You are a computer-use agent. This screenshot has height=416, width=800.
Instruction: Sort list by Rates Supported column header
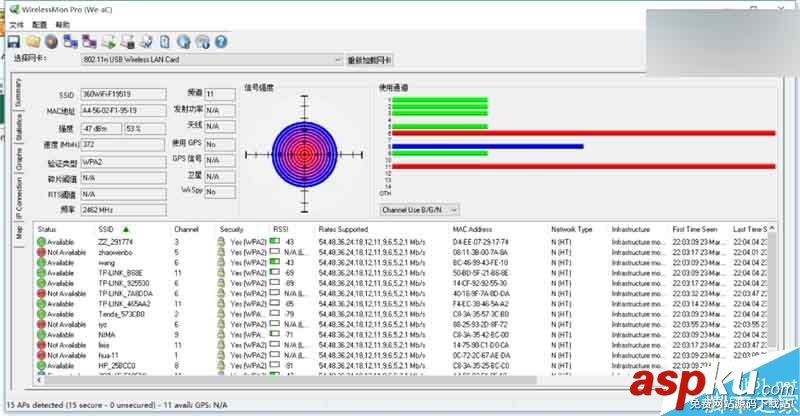[343, 229]
